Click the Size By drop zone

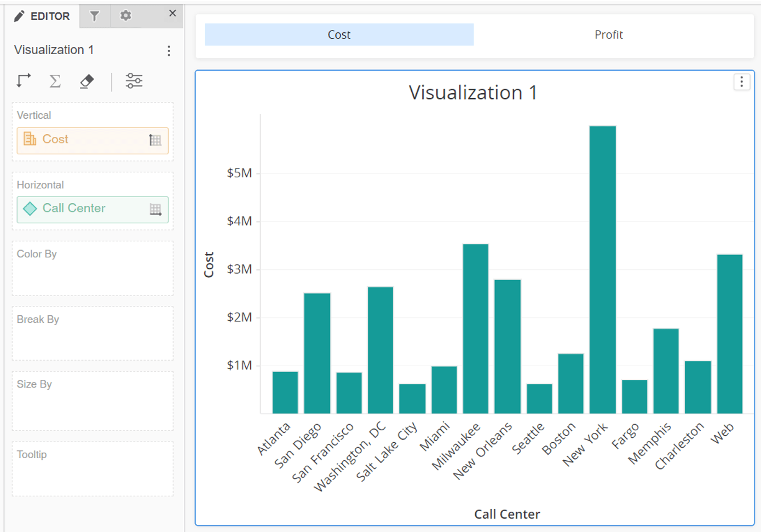pyautogui.click(x=93, y=401)
